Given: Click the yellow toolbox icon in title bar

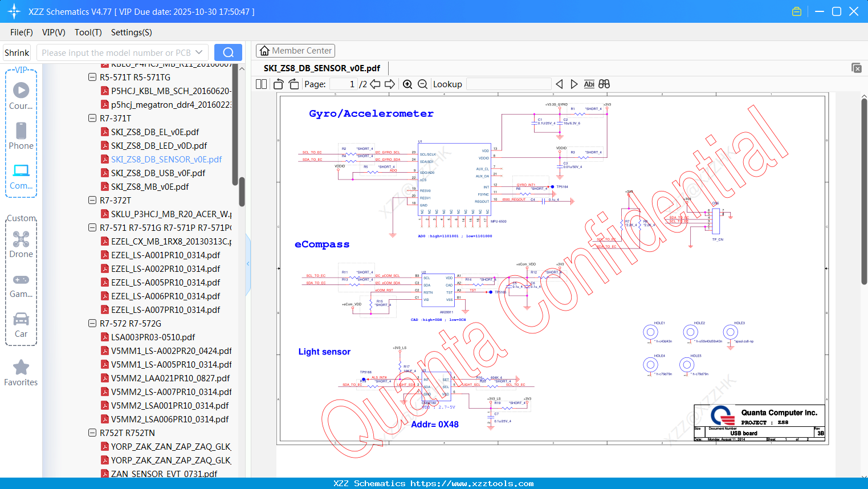Looking at the screenshot, I should coord(797,11).
